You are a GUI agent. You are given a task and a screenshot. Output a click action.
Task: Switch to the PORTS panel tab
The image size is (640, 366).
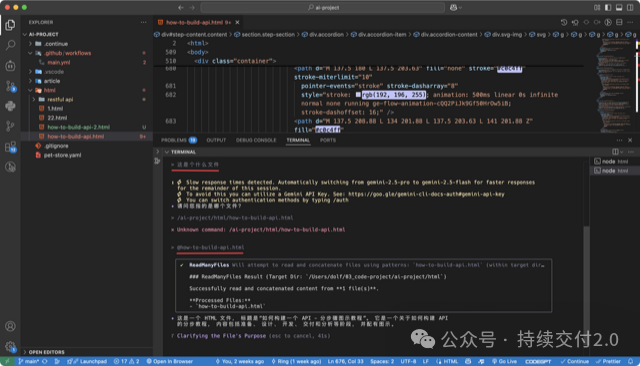click(328, 140)
